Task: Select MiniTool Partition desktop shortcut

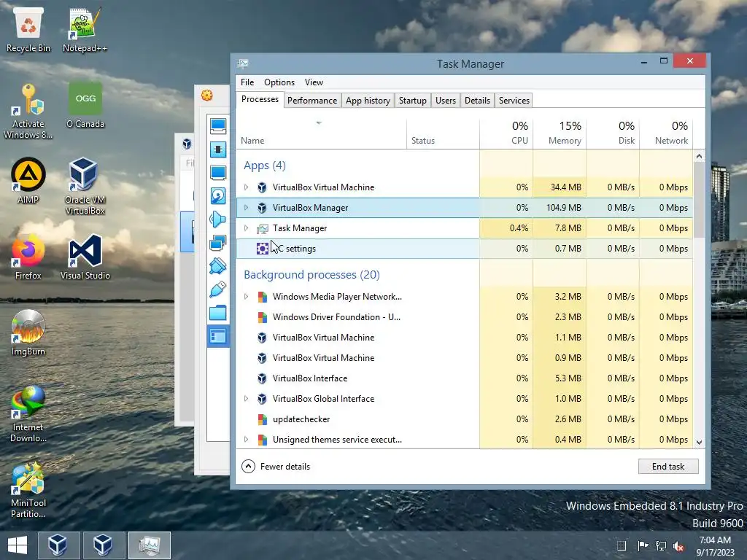Action: [28, 491]
